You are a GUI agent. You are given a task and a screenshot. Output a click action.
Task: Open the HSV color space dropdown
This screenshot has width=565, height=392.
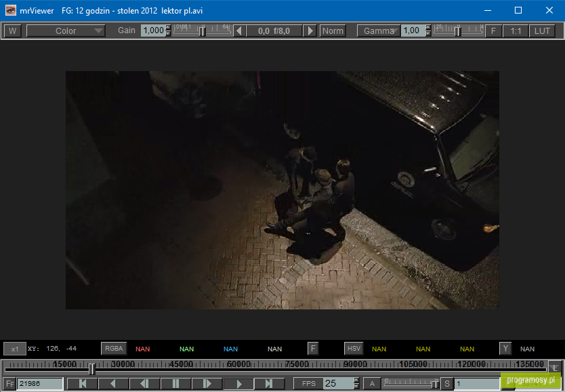pyautogui.click(x=354, y=349)
